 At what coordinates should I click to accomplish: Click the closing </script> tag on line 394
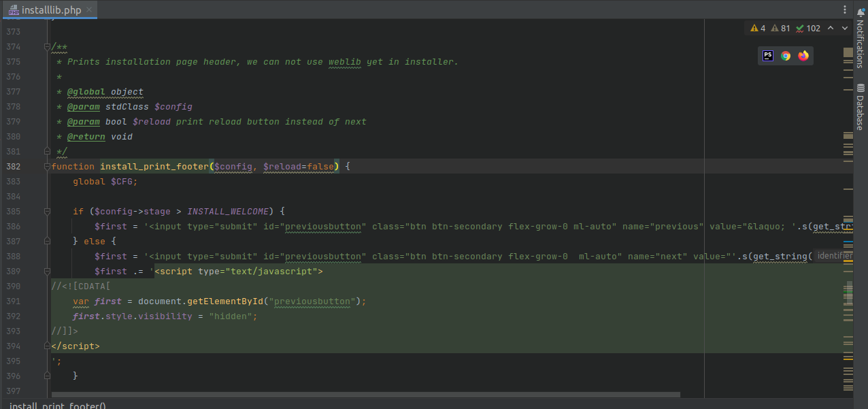click(x=76, y=346)
